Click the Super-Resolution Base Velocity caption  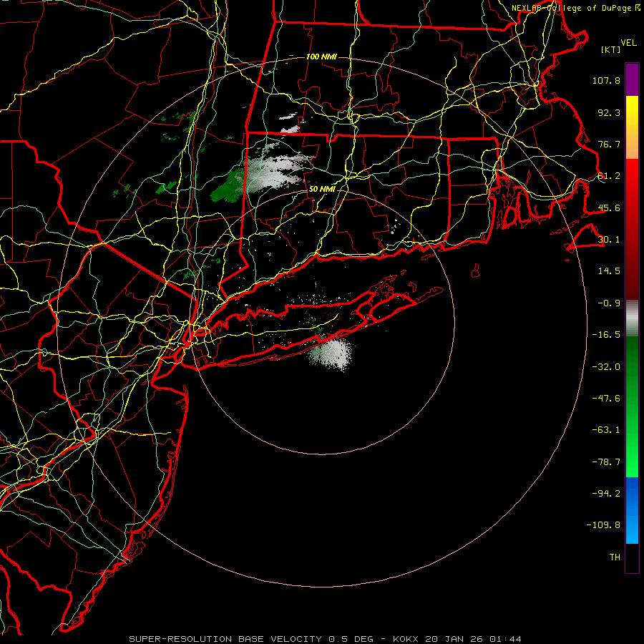coord(326,639)
